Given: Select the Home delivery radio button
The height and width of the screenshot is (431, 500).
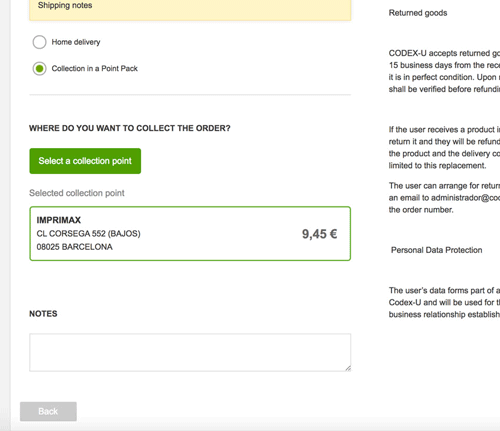Looking at the screenshot, I should pos(39,42).
